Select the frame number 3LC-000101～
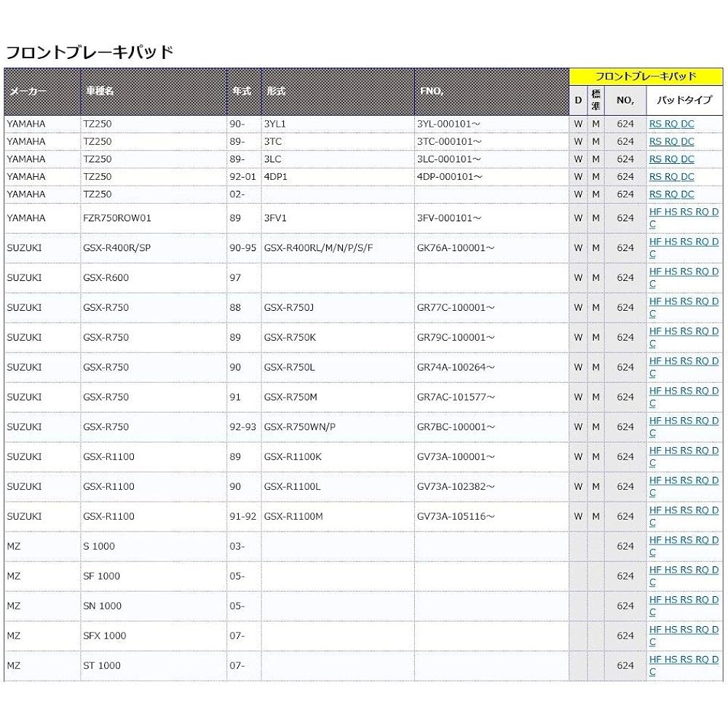Screen dimensions: 728x728 (448, 159)
